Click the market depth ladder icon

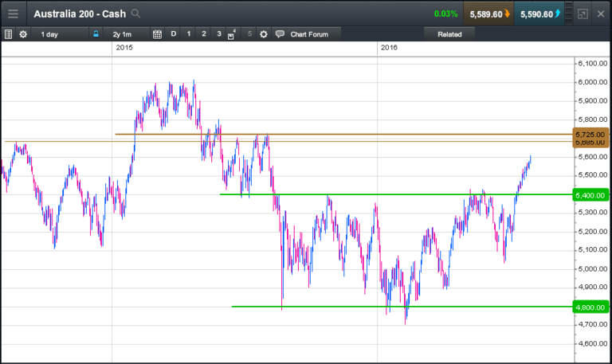[x=569, y=14]
